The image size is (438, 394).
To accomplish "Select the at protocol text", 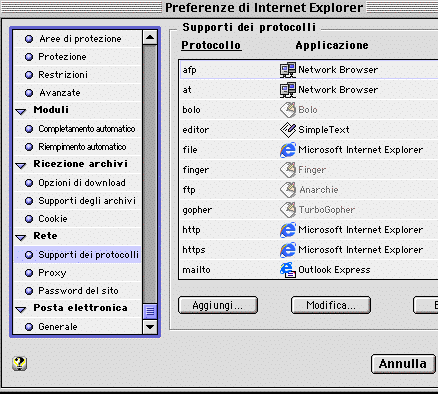I will (187, 90).
